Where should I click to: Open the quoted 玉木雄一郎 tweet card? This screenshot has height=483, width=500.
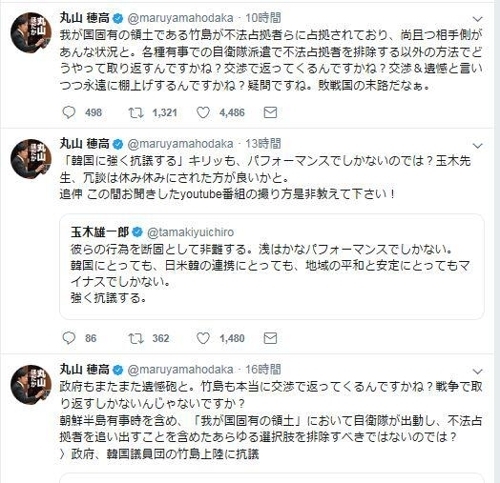coord(272,266)
